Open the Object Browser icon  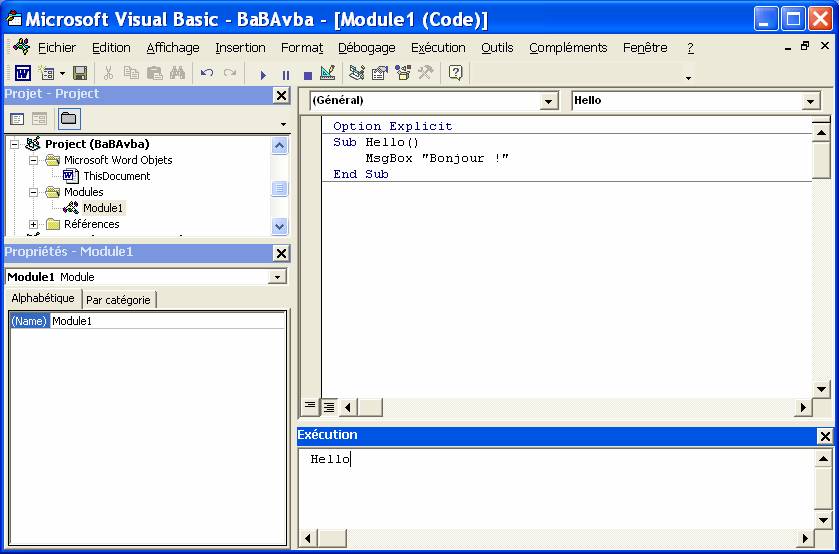pyautogui.click(x=403, y=73)
